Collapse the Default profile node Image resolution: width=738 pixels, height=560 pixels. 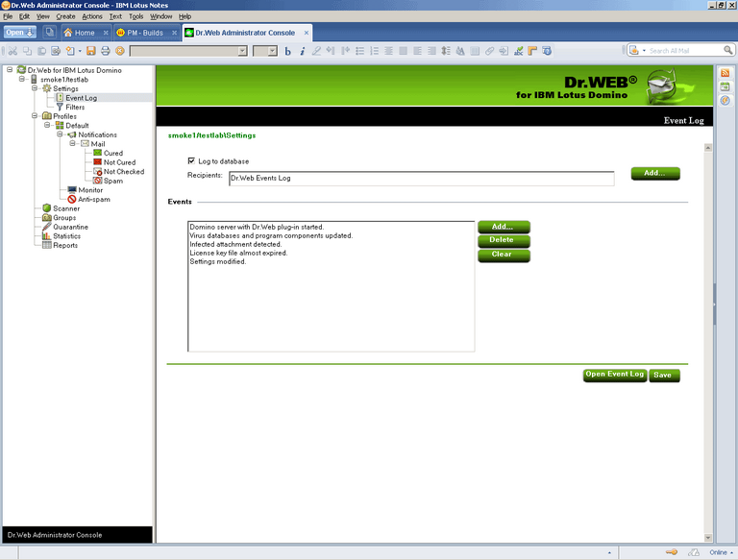coord(47,125)
